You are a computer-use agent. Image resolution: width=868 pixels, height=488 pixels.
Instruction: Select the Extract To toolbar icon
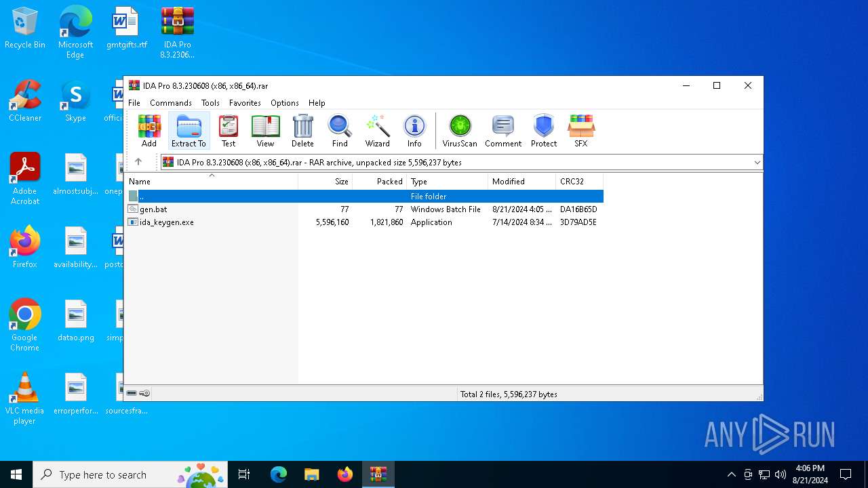[x=189, y=131]
